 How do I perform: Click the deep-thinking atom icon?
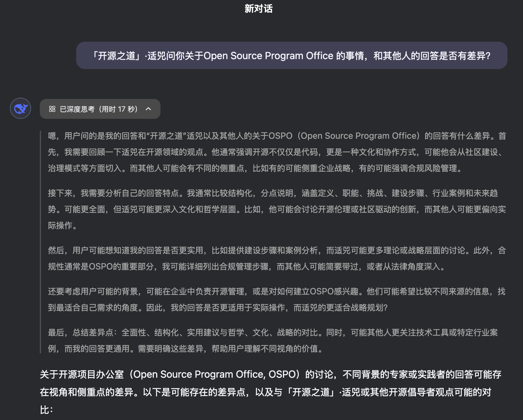pos(52,109)
